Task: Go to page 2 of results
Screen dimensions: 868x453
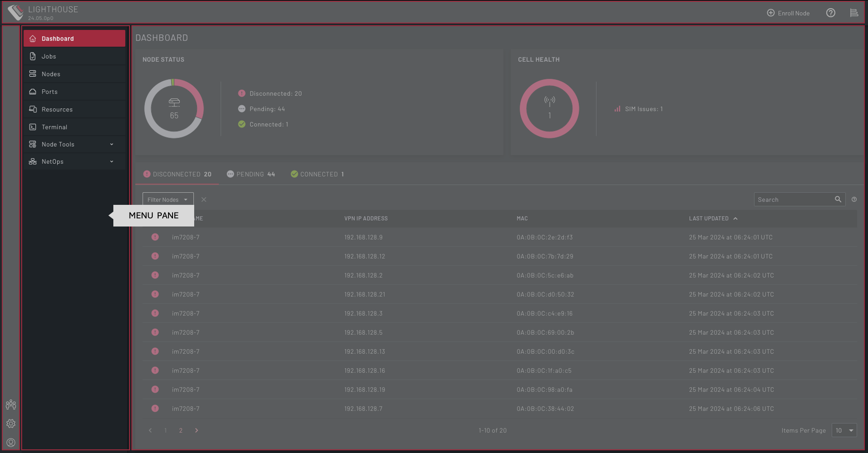Action: pos(181,430)
